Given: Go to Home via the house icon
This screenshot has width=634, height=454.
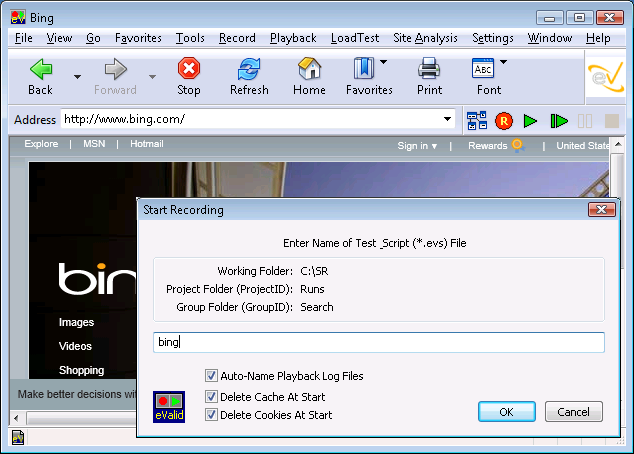Looking at the screenshot, I should (x=309, y=68).
